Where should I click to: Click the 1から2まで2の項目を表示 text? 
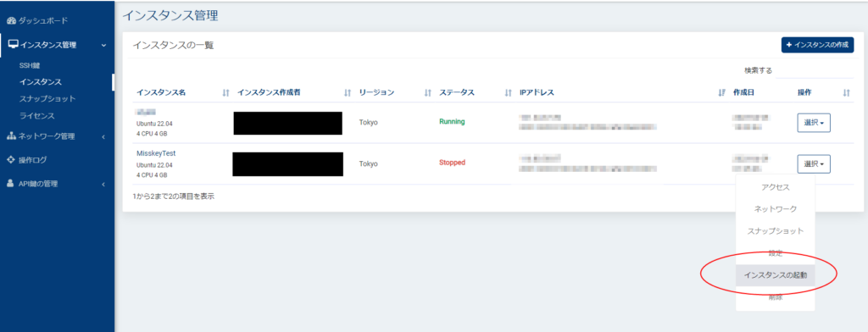coord(174,196)
